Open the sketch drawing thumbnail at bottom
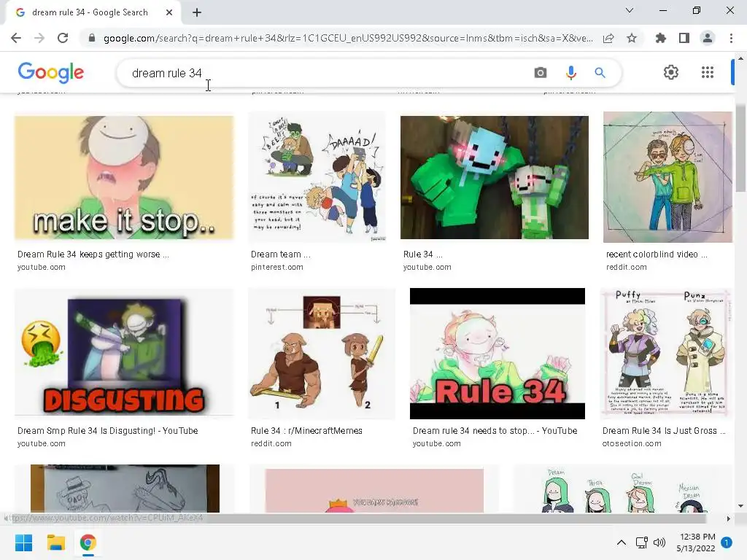Viewport: 747px width, 560px height. (x=125, y=489)
